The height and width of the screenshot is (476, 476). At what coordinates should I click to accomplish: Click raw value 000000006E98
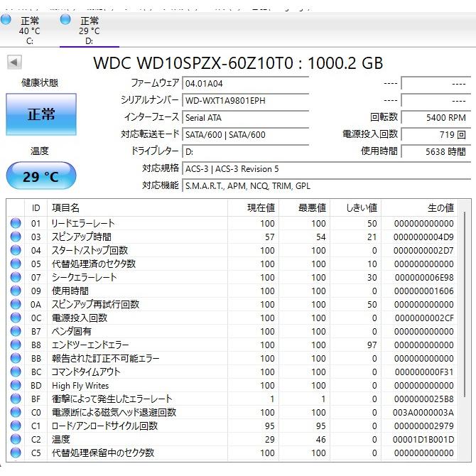424,278
